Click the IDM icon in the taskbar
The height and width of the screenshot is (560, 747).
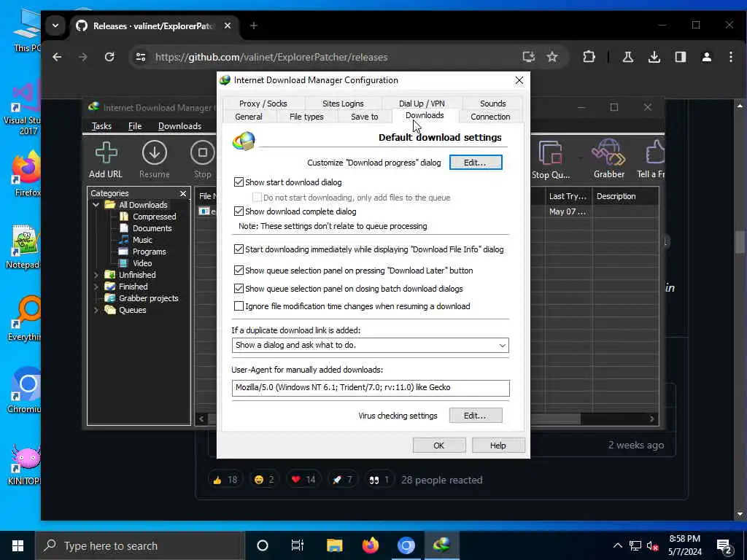(x=441, y=545)
